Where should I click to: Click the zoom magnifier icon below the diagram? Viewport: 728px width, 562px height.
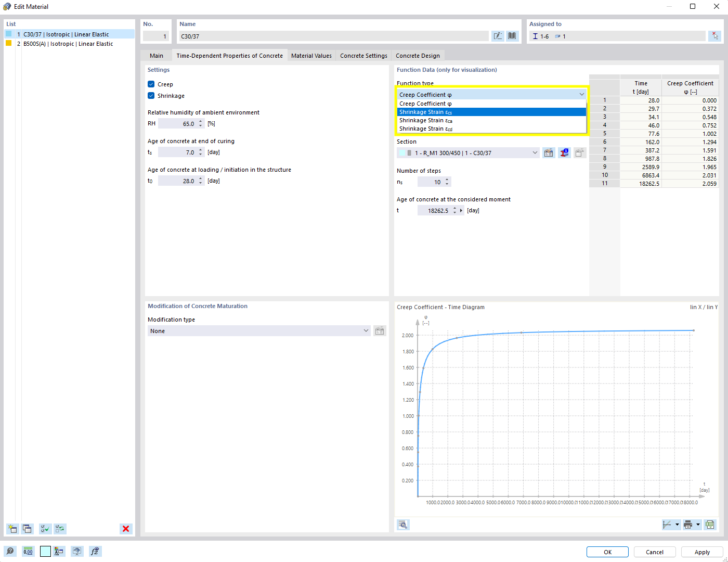point(402,525)
